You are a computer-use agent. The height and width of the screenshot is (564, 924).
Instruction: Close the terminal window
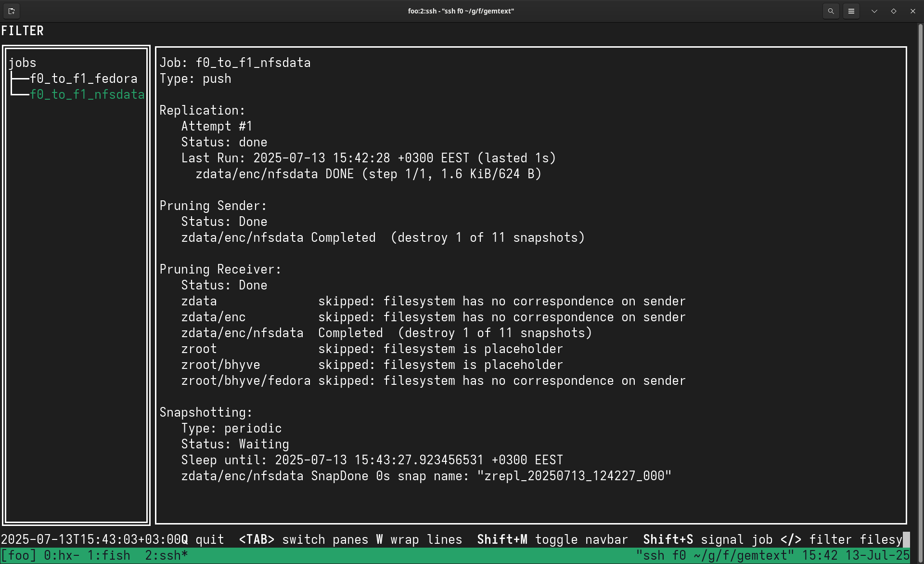coord(912,11)
